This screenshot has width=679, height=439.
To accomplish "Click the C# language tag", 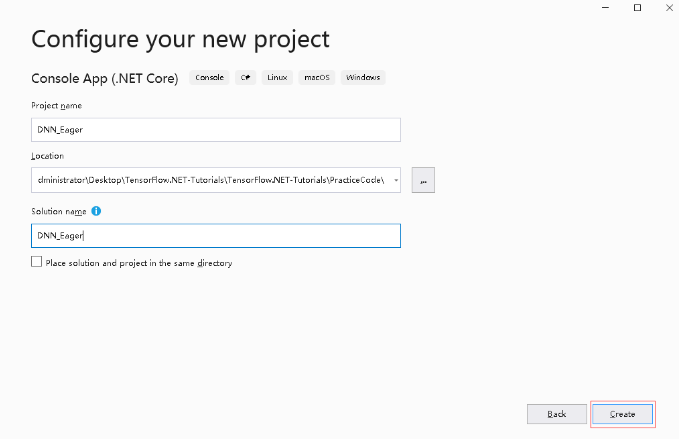I will click(x=246, y=77).
